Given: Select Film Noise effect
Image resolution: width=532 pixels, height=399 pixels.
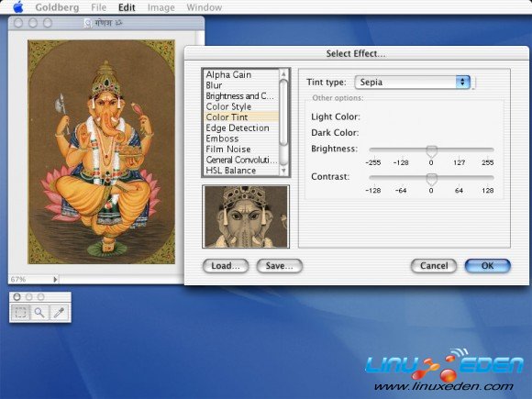Looking at the screenshot, I should [241, 149].
